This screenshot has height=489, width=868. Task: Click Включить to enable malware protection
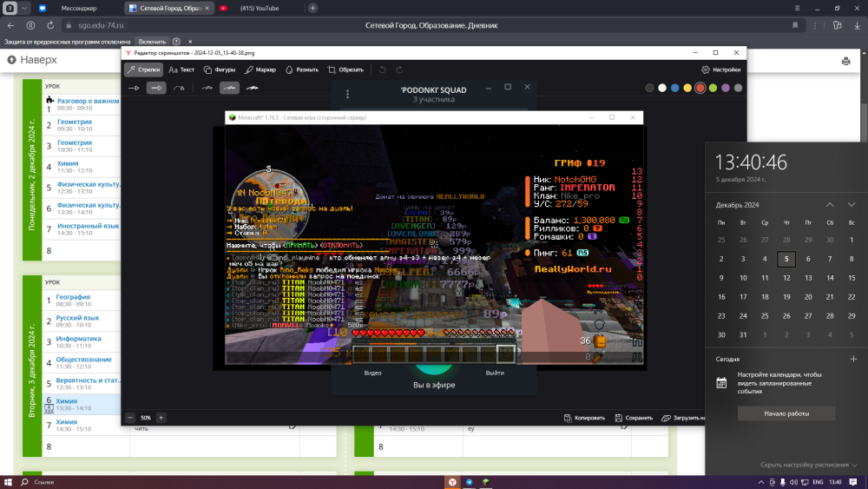(152, 42)
